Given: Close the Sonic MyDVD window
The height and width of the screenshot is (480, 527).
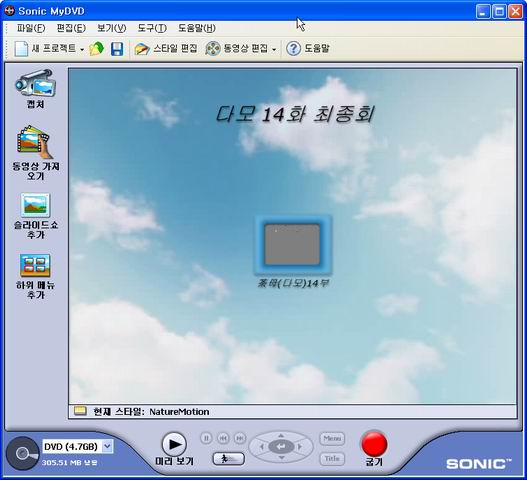Looking at the screenshot, I should (515, 12).
